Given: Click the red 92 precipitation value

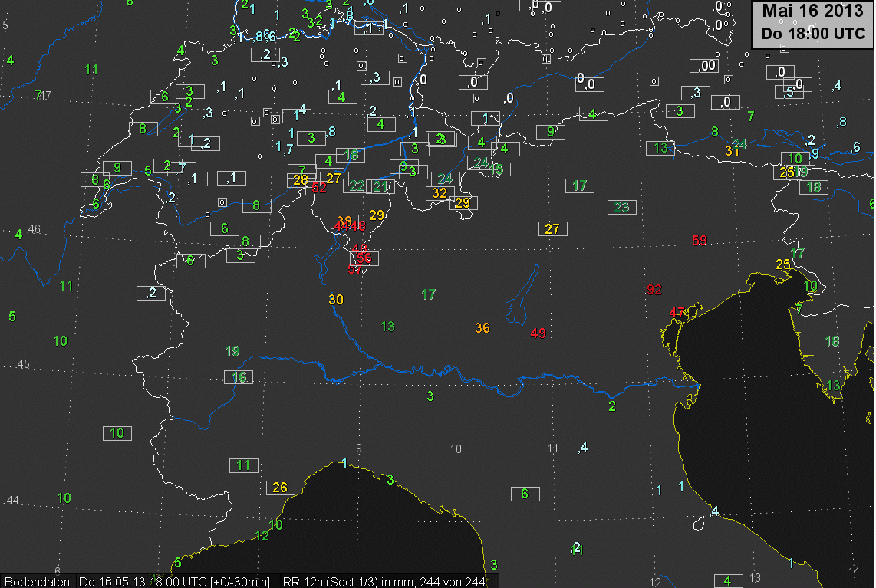Looking at the screenshot, I should pyautogui.click(x=654, y=290).
